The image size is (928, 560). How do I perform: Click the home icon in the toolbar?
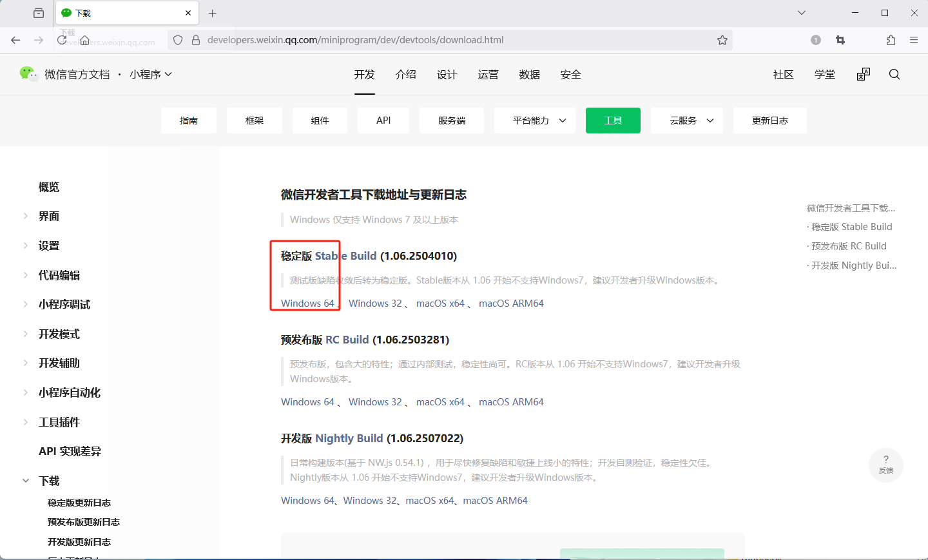84,39
